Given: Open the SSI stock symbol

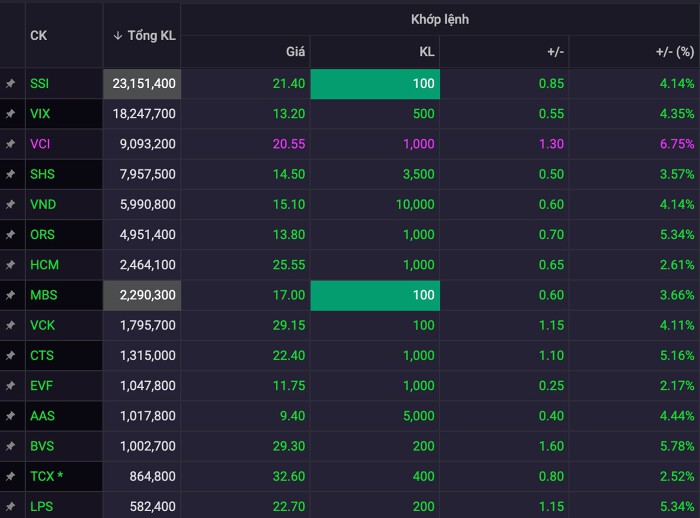Looking at the screenshot, I should click(39, 84).
